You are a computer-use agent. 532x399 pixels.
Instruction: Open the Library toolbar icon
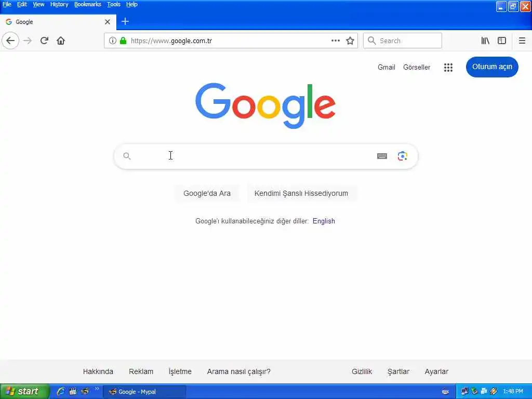tap(485, 41)
